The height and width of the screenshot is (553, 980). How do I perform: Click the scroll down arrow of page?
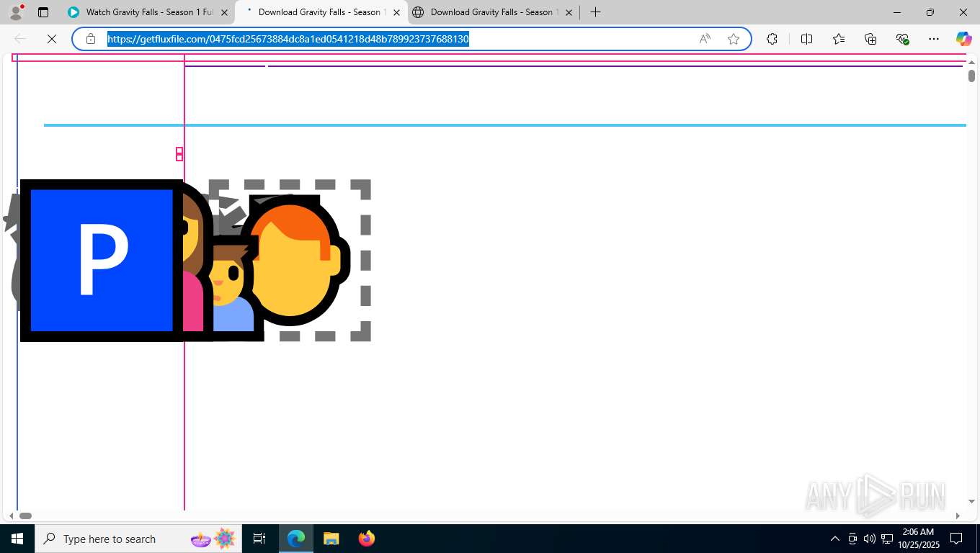971,501
